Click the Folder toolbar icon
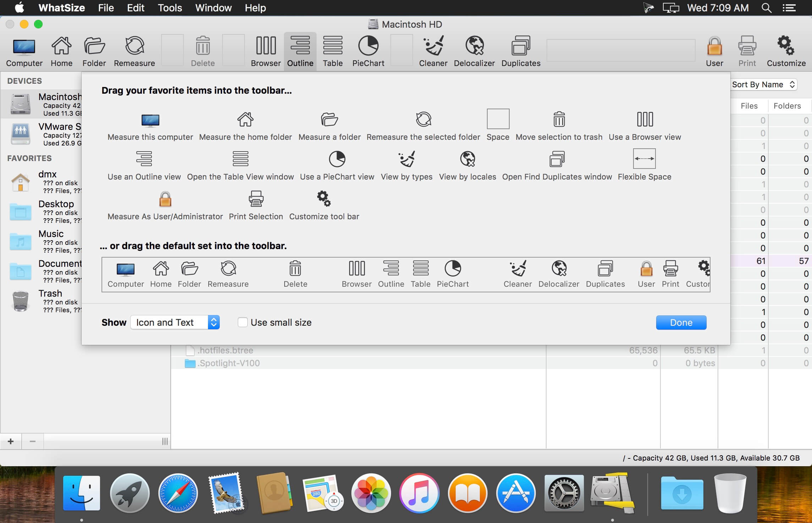This screenshot has height=523, width=812. (x=94, y=52)
